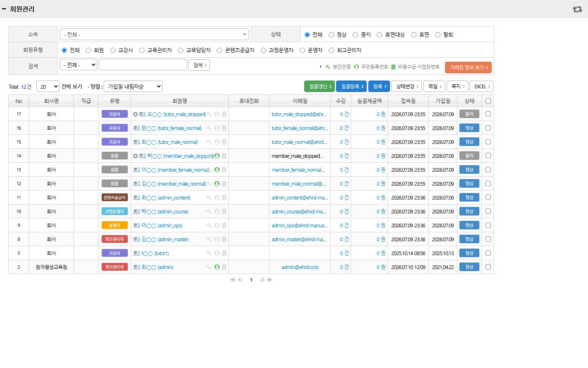Click the green person icon for member_male_stopped
This screenshot has height=368, width=588.
[217, 156]
